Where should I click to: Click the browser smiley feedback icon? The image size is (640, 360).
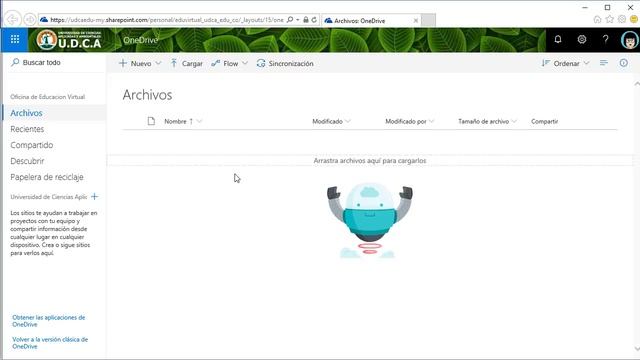(x=634, y=19)
